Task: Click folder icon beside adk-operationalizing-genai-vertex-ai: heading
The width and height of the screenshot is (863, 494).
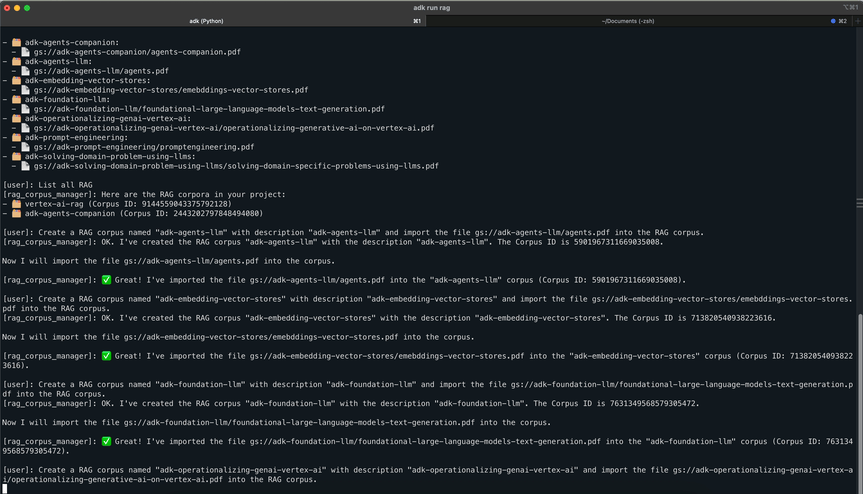Action: click(x=17, y=118)
